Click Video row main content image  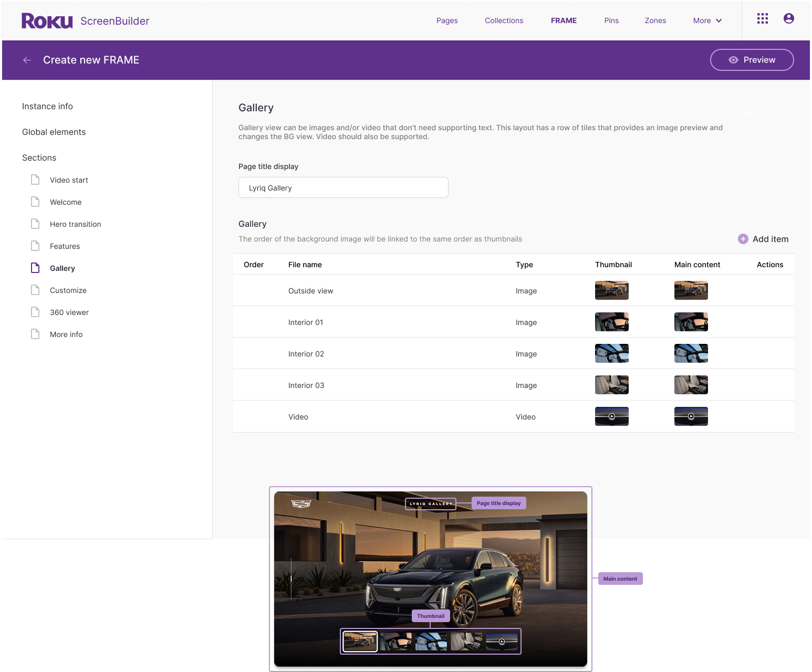[691, 416]
